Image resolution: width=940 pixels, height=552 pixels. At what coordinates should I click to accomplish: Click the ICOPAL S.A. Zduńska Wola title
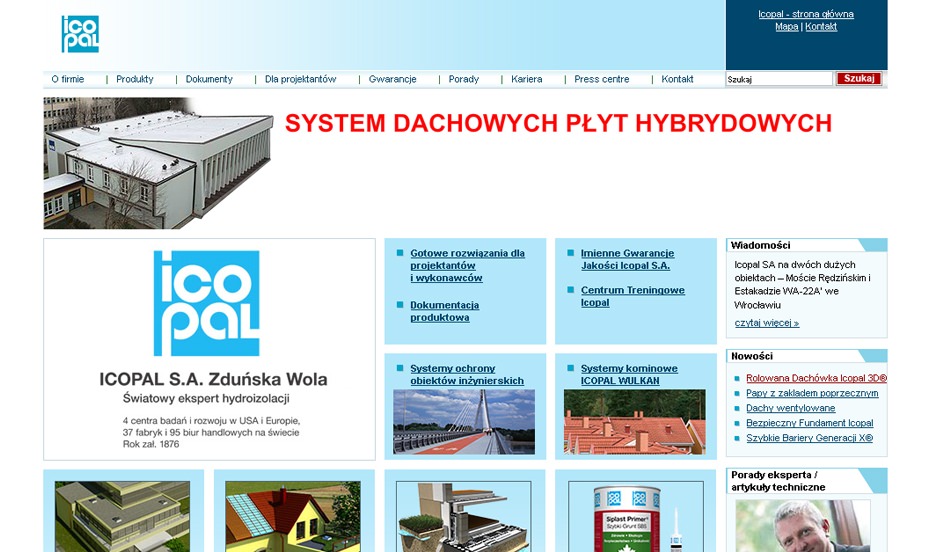point(213,379)
